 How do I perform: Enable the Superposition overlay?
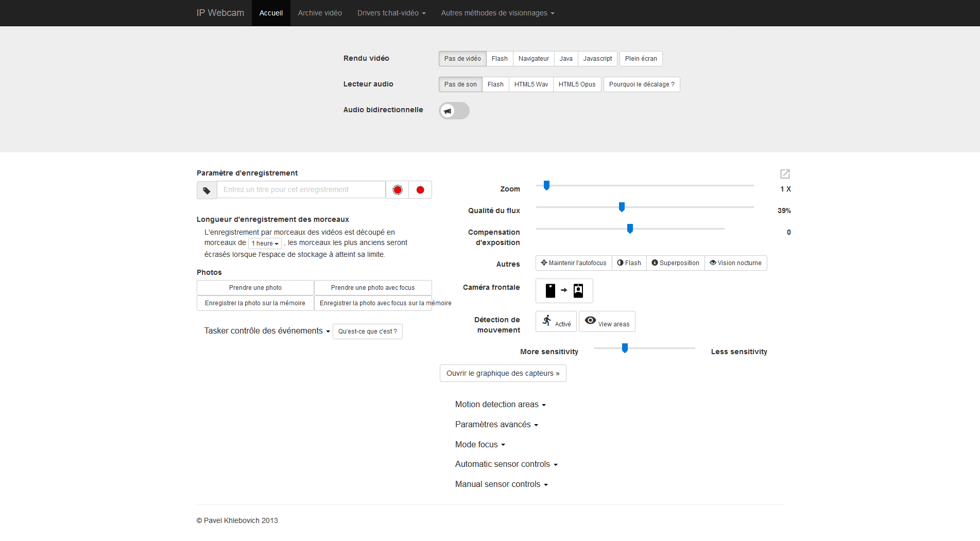[675, 263]
